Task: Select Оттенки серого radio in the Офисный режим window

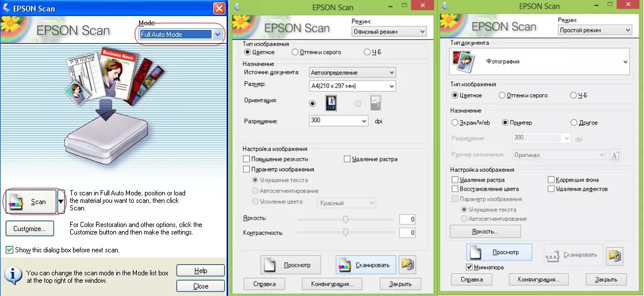Action: [x=295, y=52]
